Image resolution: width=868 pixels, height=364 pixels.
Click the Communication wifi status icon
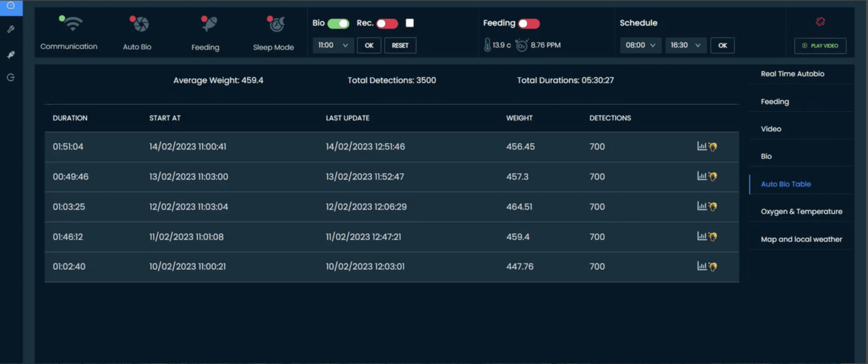coord(72,24)
